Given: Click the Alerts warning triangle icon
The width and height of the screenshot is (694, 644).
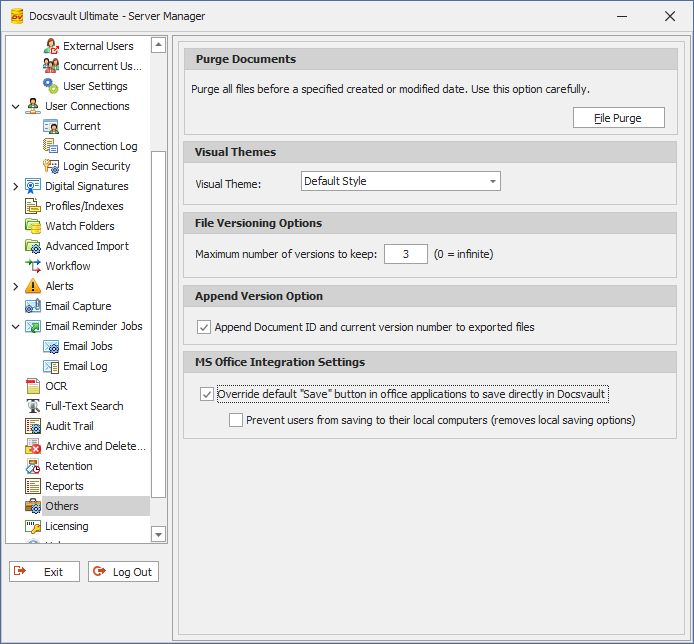Looking at the screenshot, I should pyautogui.click(x=33, y=286).
